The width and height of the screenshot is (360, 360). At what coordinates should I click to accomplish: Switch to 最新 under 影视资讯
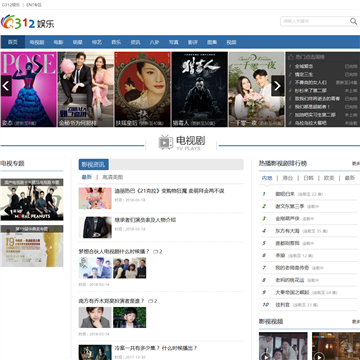pos(87,177)
